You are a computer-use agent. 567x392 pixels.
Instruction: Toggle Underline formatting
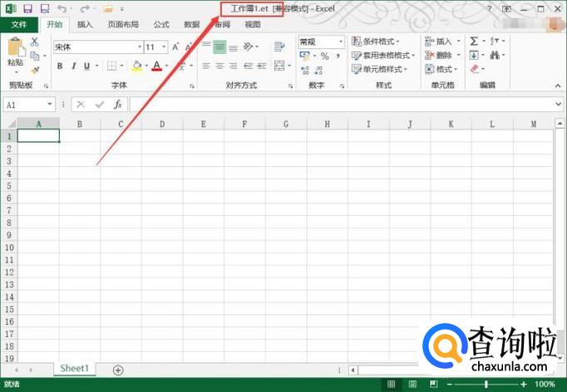point(86,66)
